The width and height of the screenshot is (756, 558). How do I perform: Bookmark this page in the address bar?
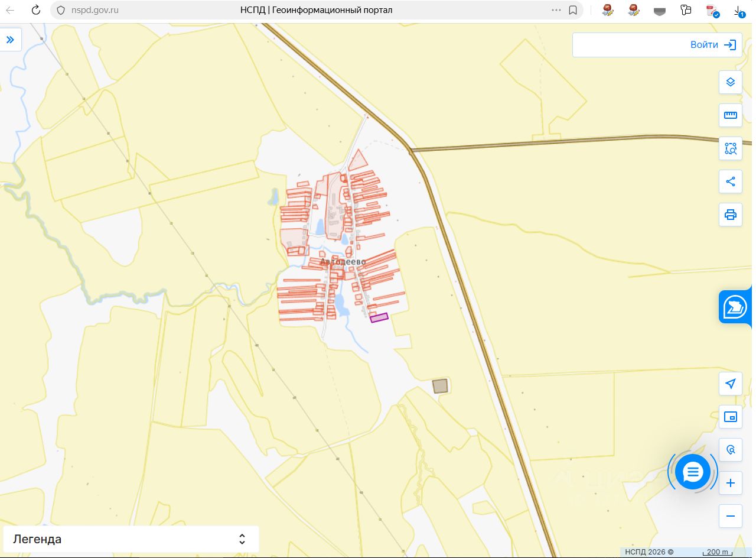[572, 10]
